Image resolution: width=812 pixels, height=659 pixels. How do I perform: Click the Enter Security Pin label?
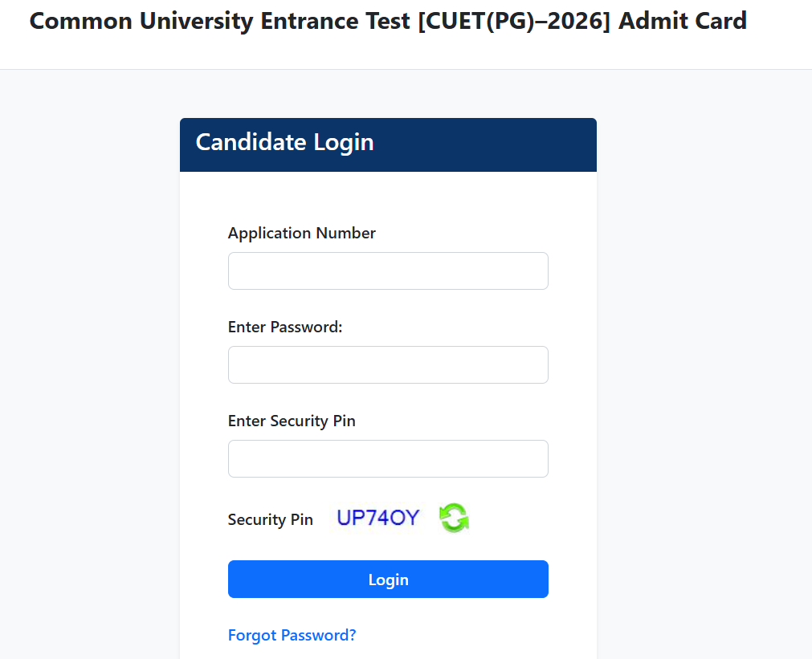coord(291,421)
